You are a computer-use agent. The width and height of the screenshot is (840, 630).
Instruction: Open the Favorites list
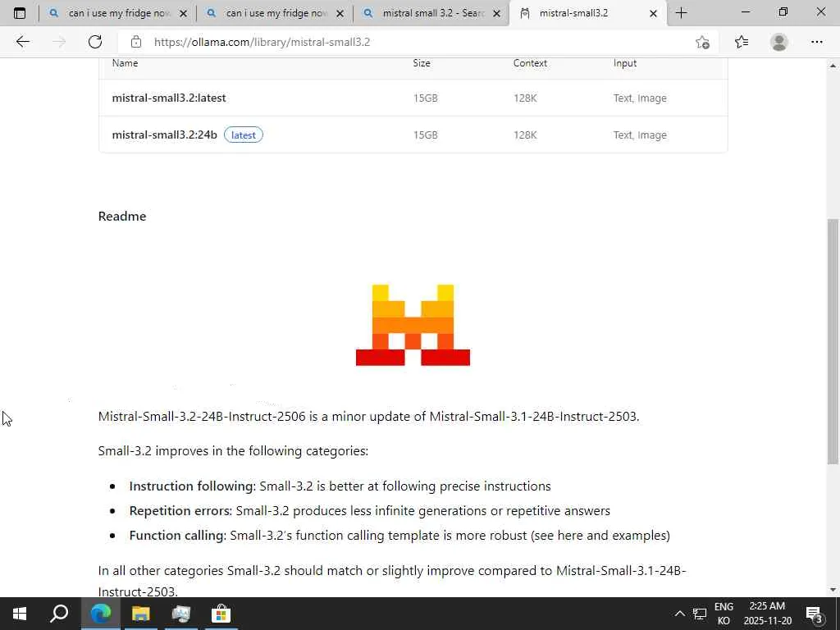click(x=742, y=42)
